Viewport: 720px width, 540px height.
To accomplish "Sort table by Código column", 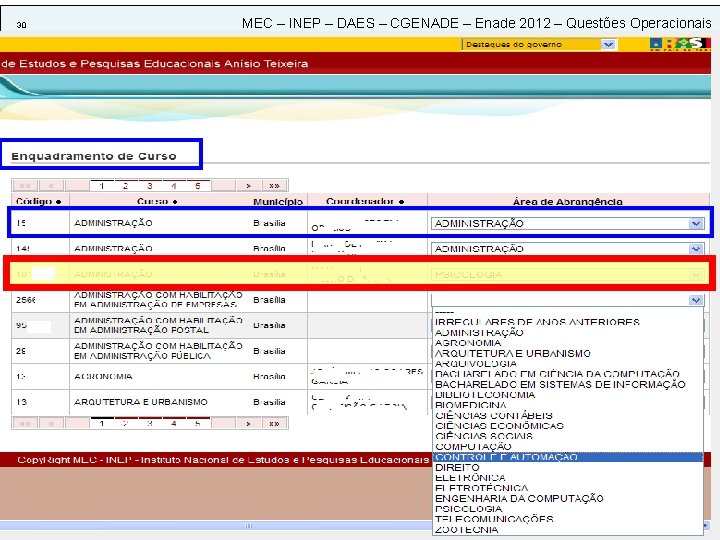I will (39, 201).
